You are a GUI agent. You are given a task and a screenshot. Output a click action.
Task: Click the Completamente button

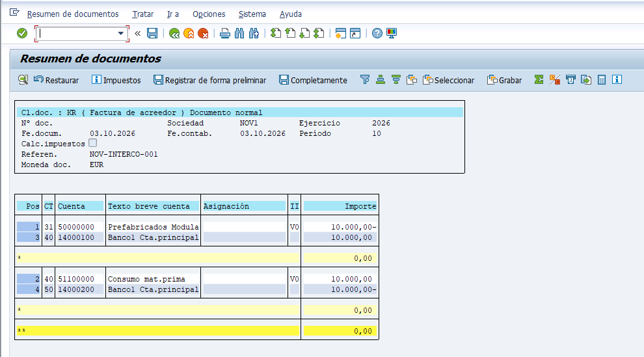coord(313,80)
